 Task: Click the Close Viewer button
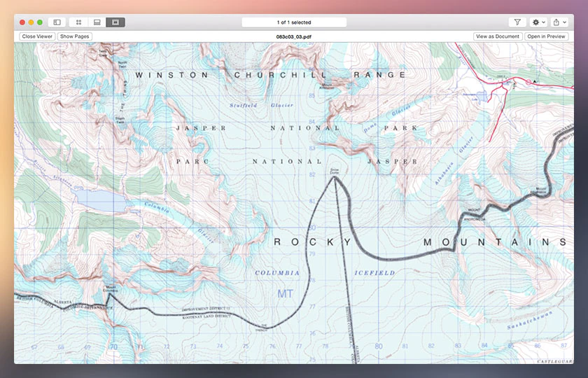coord(37,36)
